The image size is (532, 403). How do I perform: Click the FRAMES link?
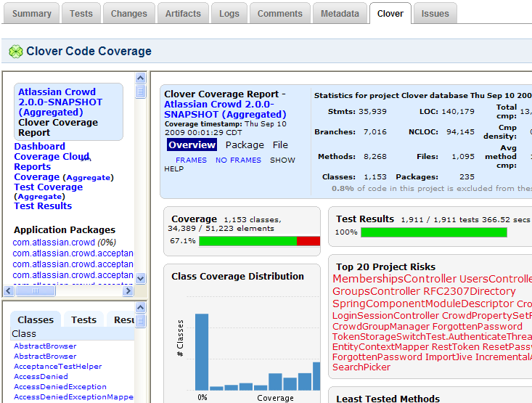pos(191,160)
